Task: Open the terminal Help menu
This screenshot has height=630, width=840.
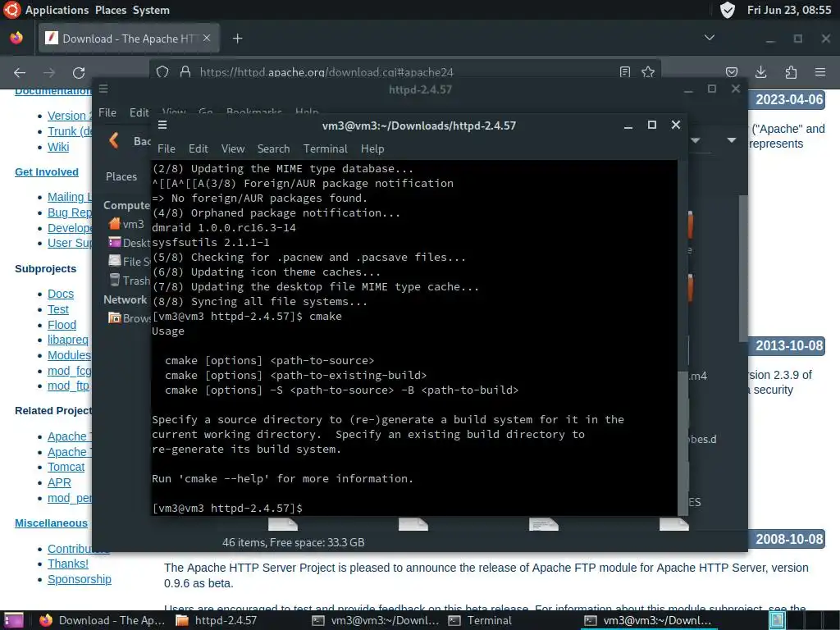Action: pos(372,149)
